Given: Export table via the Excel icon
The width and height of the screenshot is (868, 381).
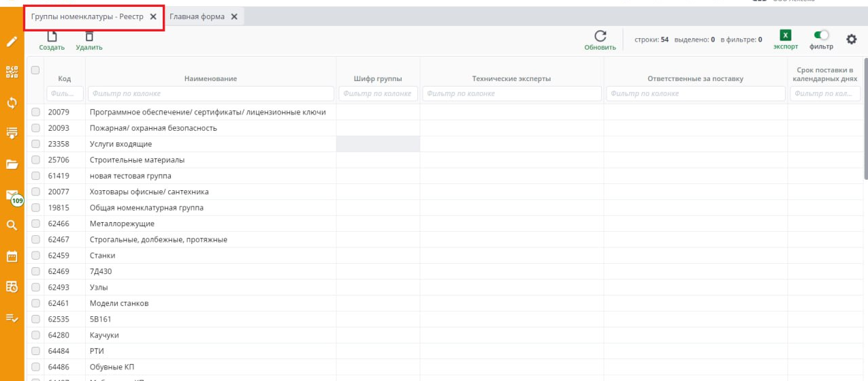Looking at the screenshot, I should point(785,36).
